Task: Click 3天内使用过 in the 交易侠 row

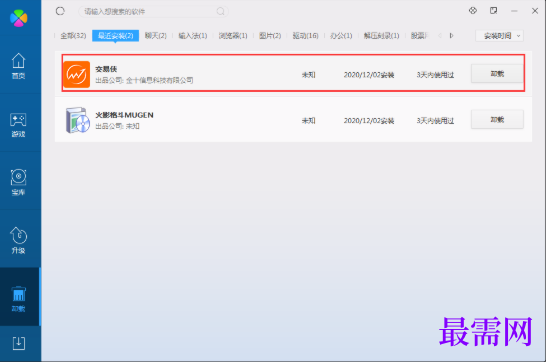Action: pyautogui.click(x=435, y=75)
